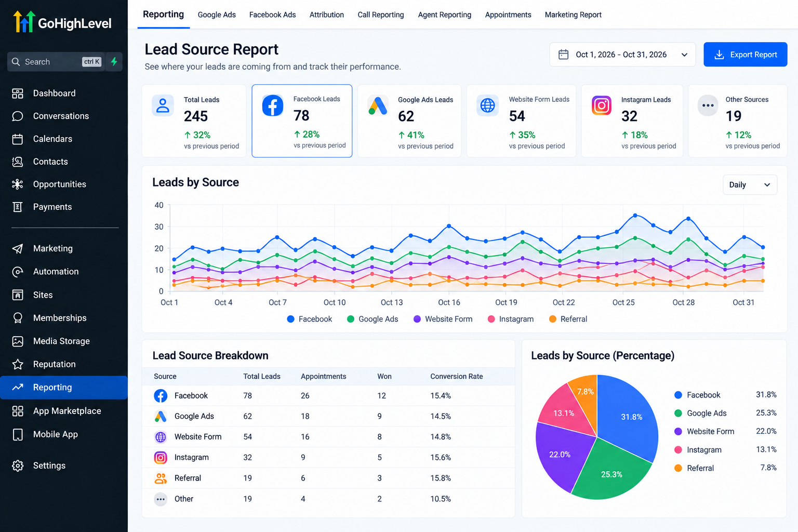
Task: Click the Website Form row in breakdown table
Action: (x=328, y=437)
